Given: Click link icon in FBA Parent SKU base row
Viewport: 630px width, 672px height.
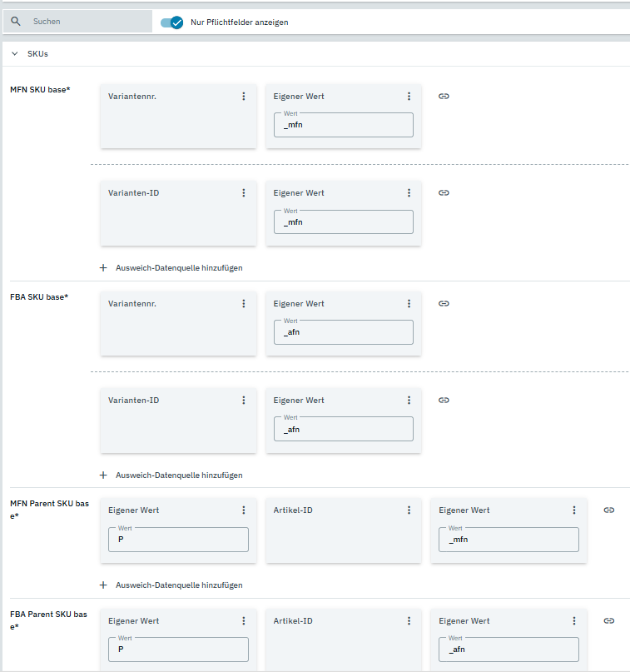Looking at the screenshot, I should [608, 621].
